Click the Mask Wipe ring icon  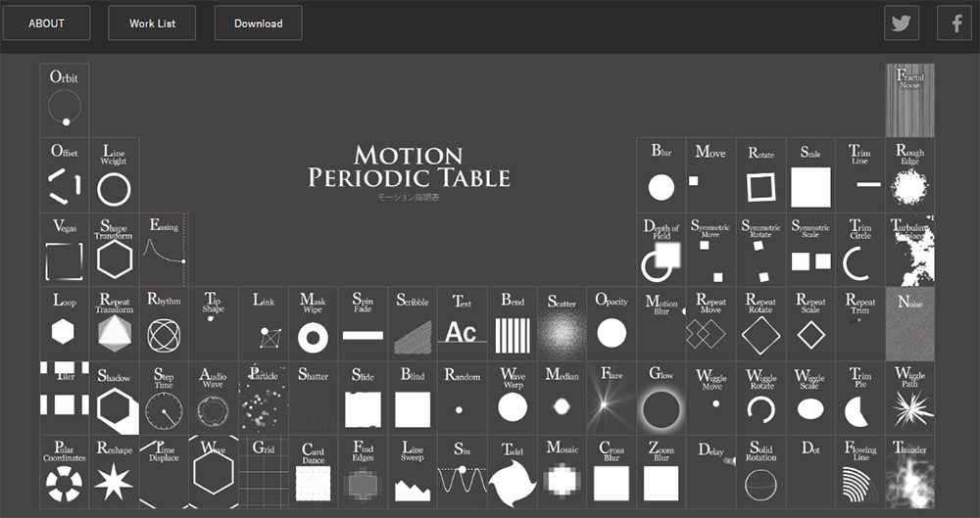point(313,324)
